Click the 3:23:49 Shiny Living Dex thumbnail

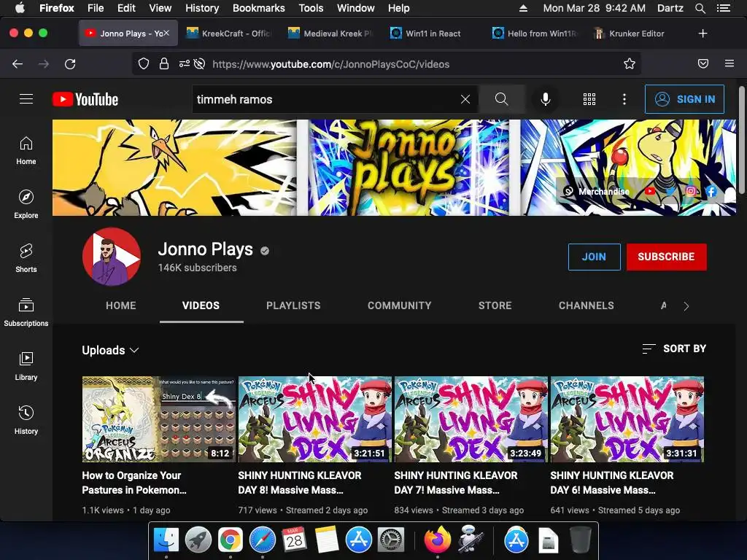pyautogui.click(x=471, y=419)
